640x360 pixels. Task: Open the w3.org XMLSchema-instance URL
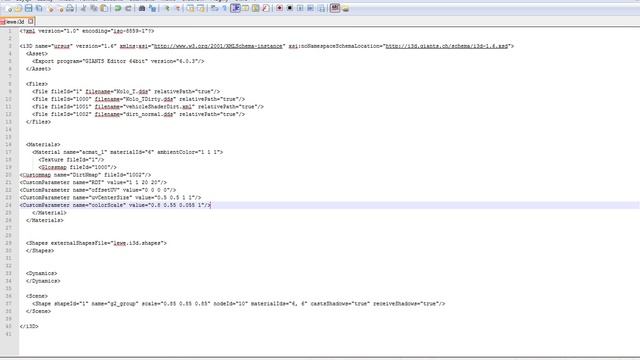tap(218, 46)
